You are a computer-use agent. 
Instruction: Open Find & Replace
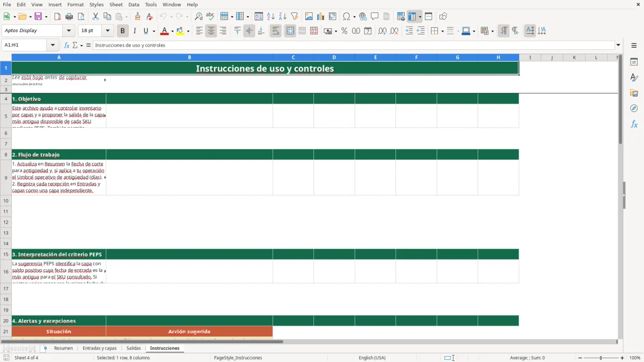point(199,17)
